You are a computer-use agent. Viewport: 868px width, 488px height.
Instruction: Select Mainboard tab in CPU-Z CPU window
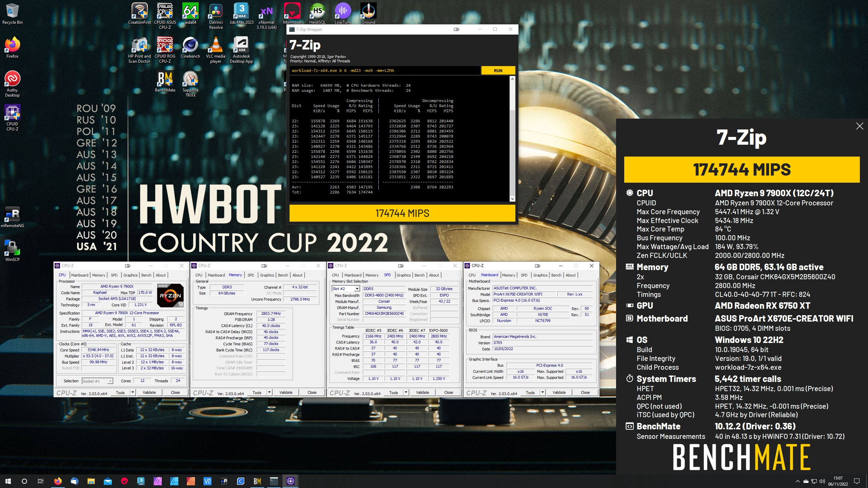point(80,275)
